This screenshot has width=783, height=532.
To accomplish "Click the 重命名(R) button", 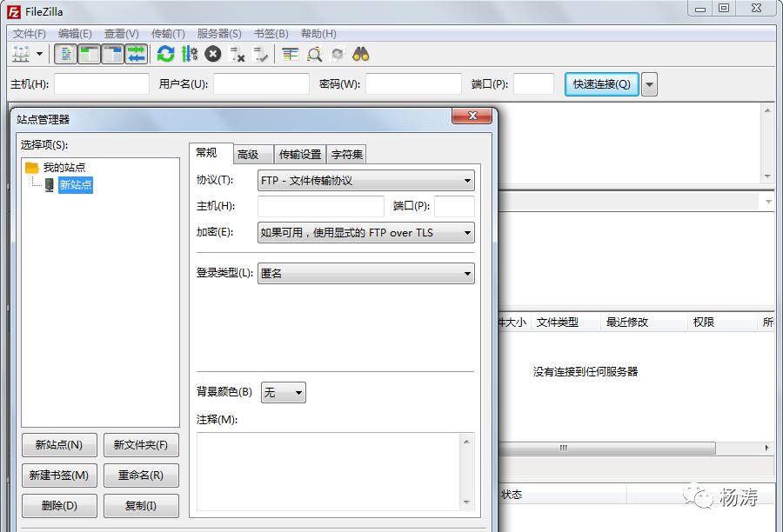I will click(141, 475).
